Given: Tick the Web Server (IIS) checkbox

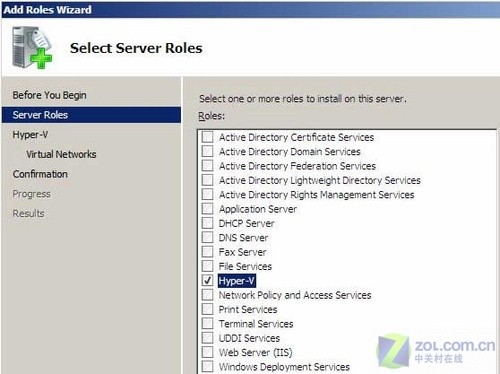Looking at the screenshot, I should [x=207, y=352].
